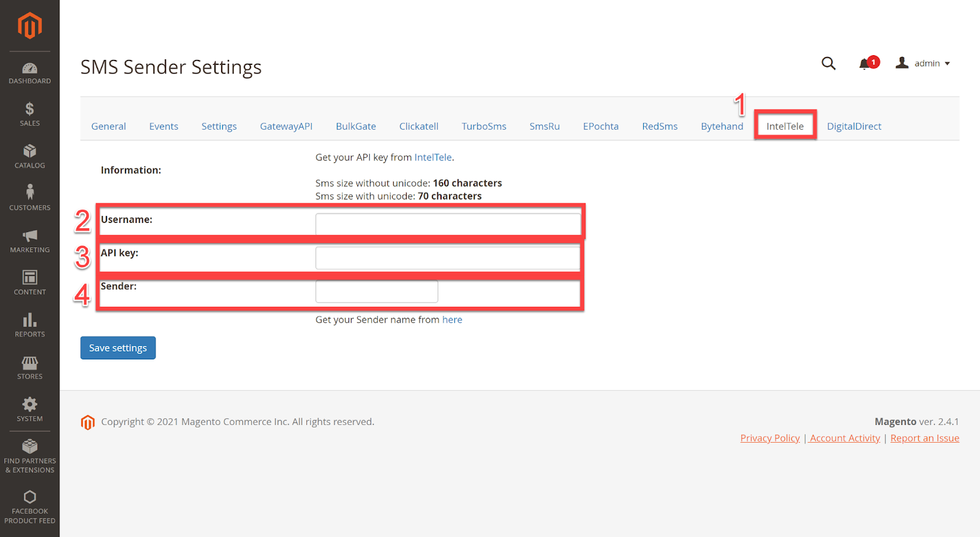Switch to the SmsRu tab
The width and height of the screenshot is (980, 537).
(x=545, y=126)
